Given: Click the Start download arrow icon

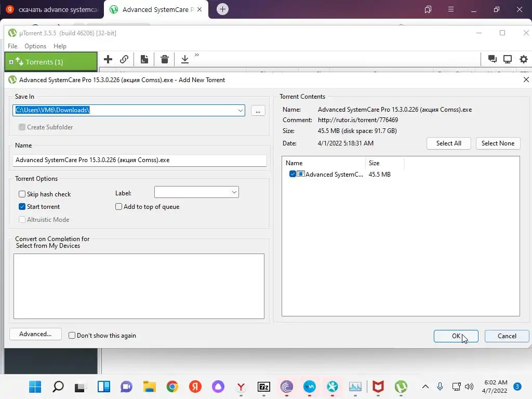Looking at the screenshot, I should coord(184,59).
